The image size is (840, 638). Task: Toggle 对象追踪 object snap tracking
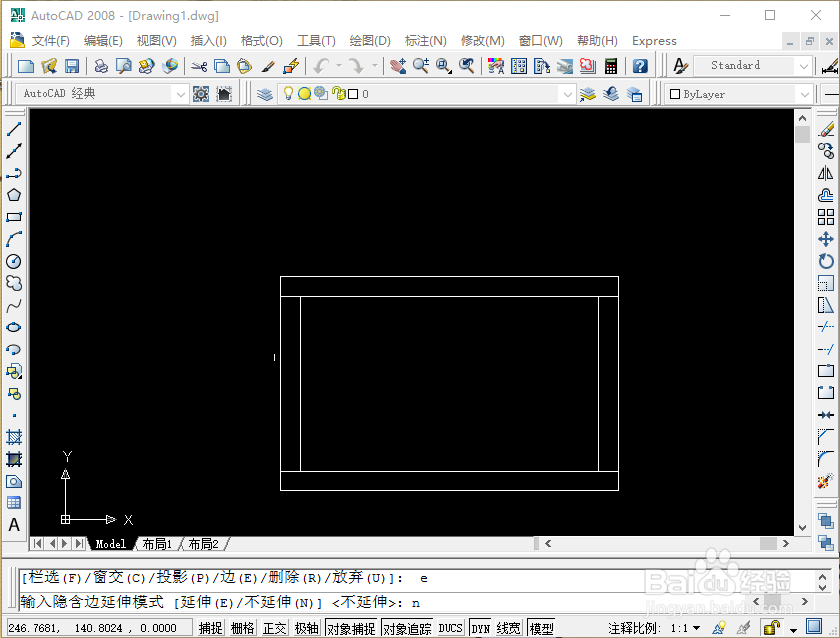[407, 628]
